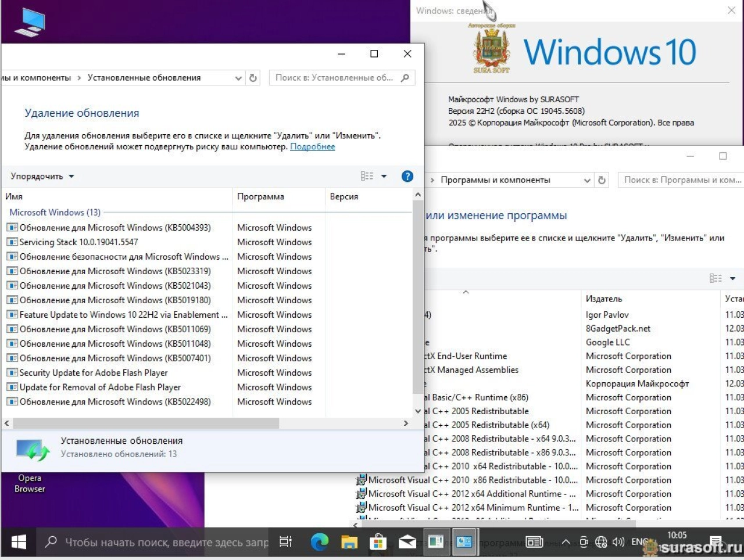Expand the address bar history dropdown in the updates window

(x=238, y=78)
